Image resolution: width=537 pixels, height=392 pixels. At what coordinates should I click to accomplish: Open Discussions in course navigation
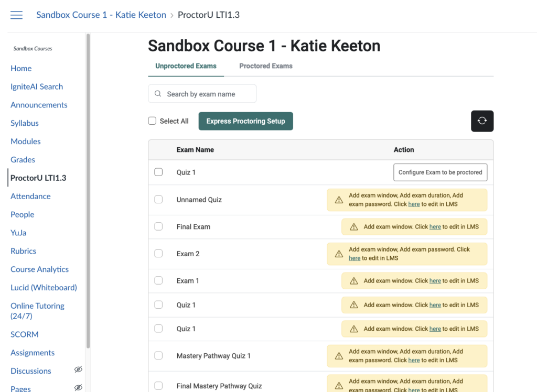(31, 371)
